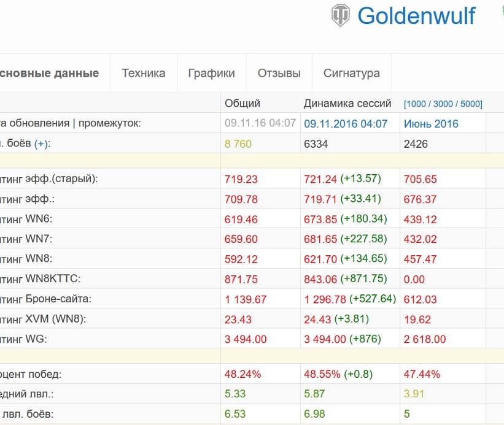Open the Техника tab

144,73
